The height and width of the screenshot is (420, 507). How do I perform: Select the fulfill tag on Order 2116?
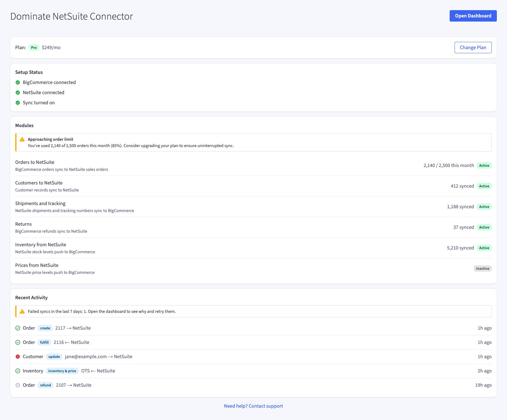[44, 342]
